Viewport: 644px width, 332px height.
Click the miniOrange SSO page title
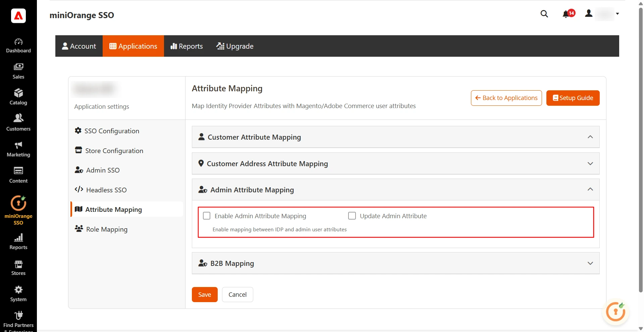click(x=82, y=15)
